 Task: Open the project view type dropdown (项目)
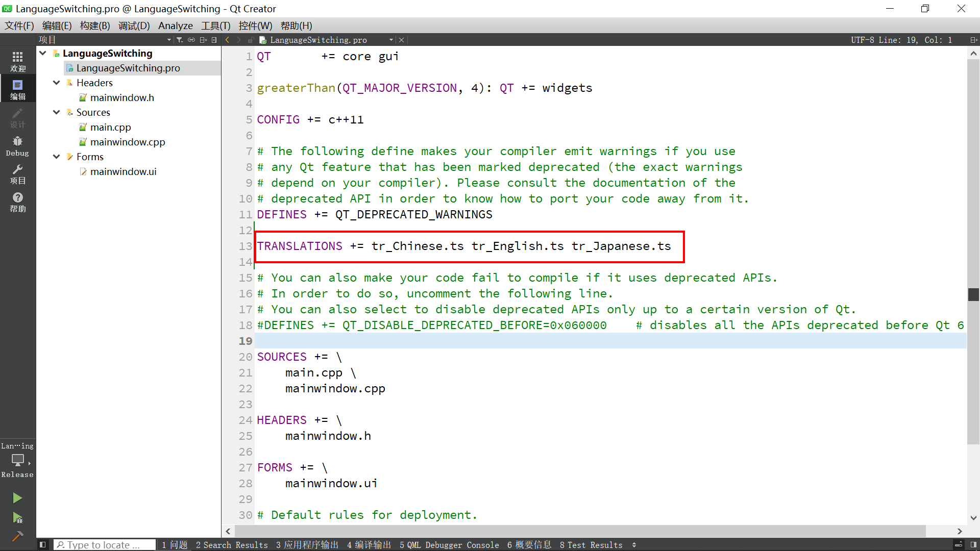click(x=105, y=40)
